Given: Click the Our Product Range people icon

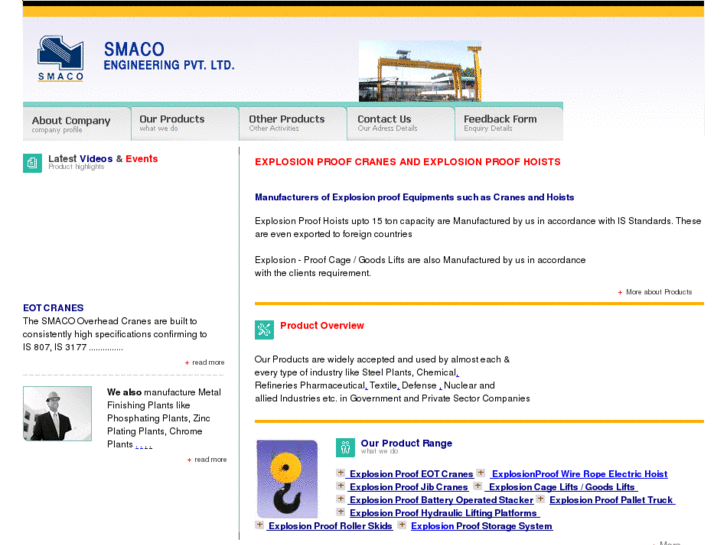Looking at the screenshot, I should click(x=345, y=448).
